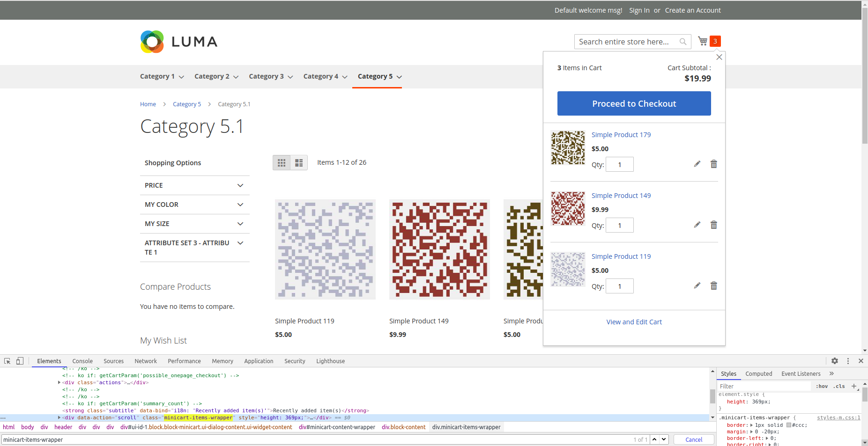Open styles-m.css:1 source link
The height and width of the screenshot is (446, 868).
point(838,417)
